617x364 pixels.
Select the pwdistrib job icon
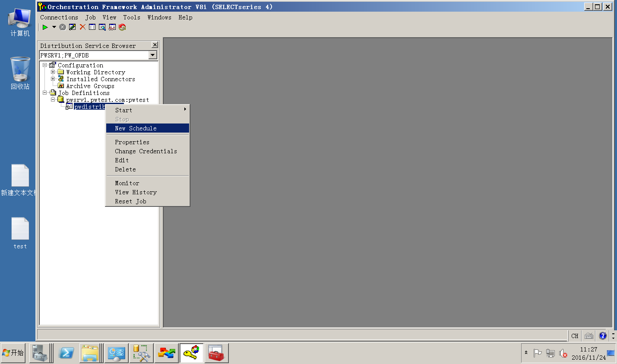tap(69, 107)
